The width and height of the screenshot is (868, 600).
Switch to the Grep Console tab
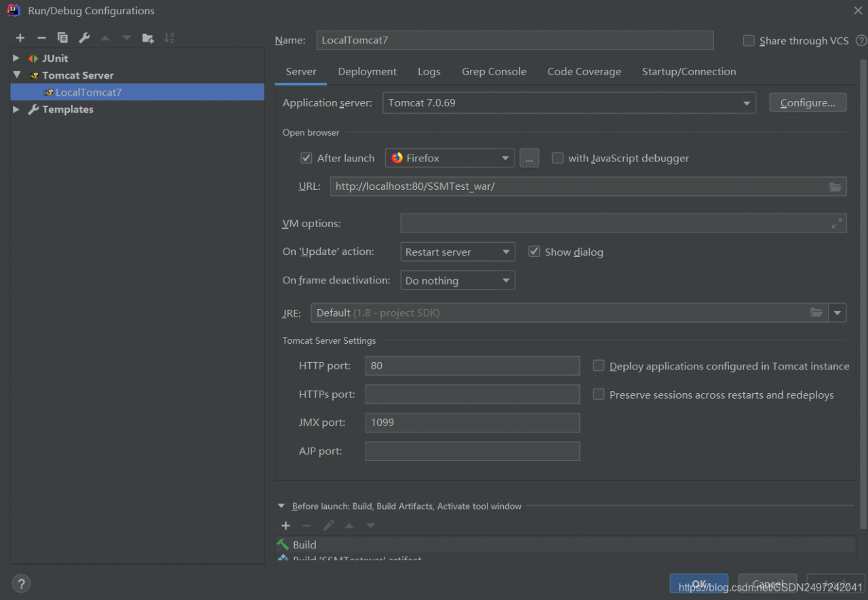tap(494, 71)
